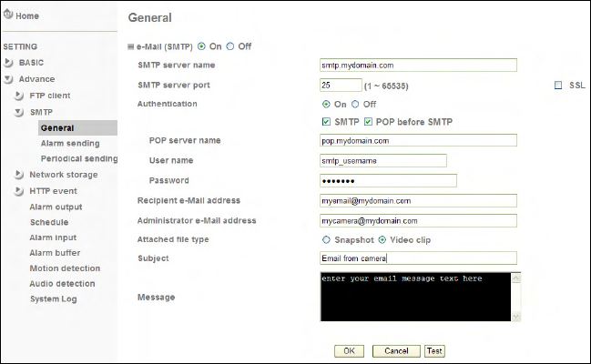
Task: Turn e-Mail (SMTP) Off radio button
Action: point(229,46)
